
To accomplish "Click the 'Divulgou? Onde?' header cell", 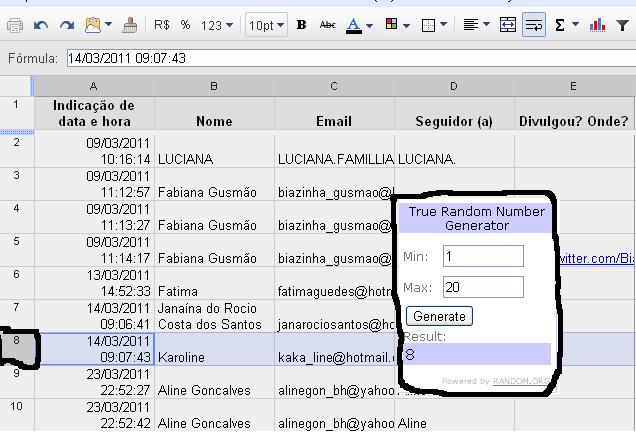I will coord(573,113).
